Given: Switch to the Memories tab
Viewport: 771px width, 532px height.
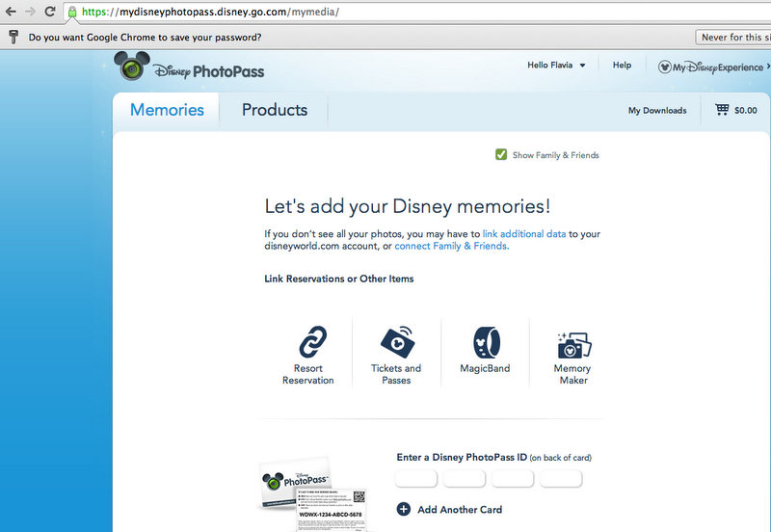Looking at the screenshot, I should click(x=167, y=110).
